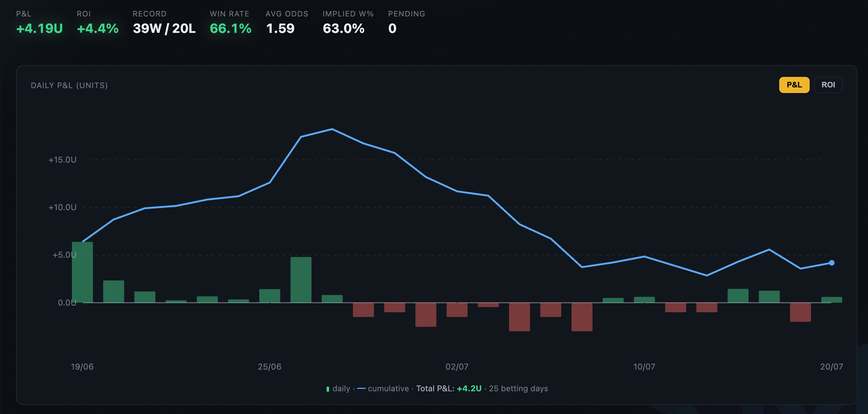Click the "daily" legend word

[x=341, y=388]
